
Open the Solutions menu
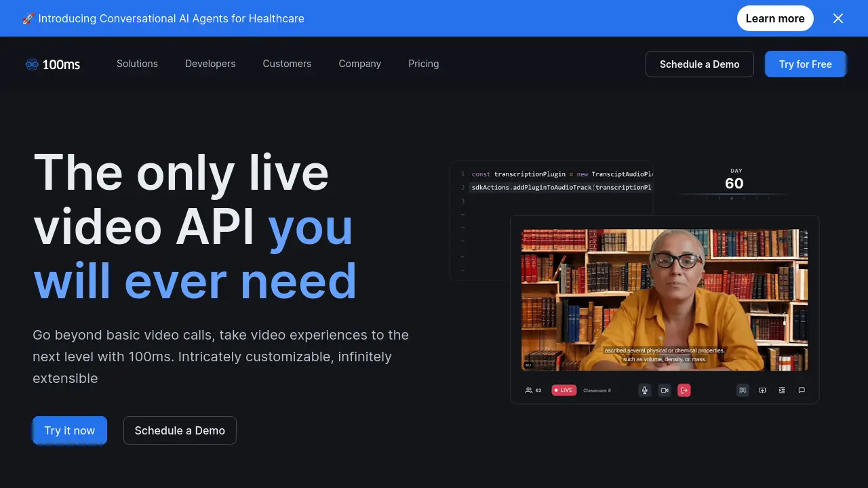pos(137,64)
